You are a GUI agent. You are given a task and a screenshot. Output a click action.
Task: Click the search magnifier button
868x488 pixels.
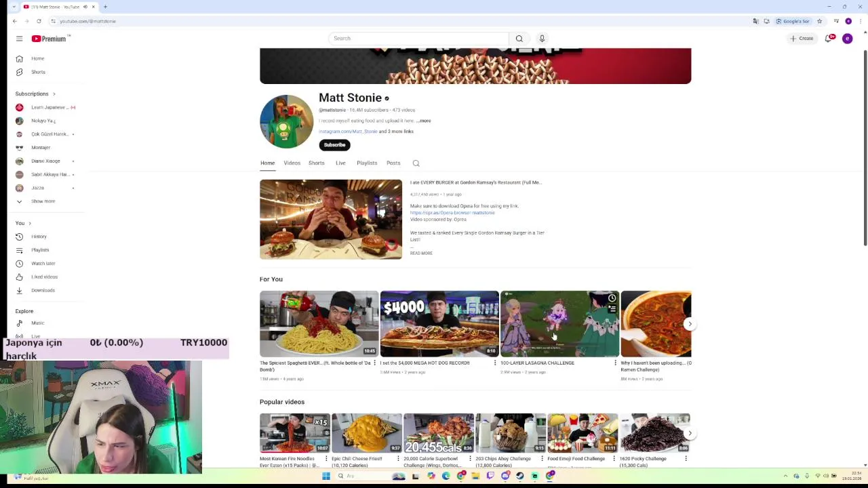pos(519,39)
